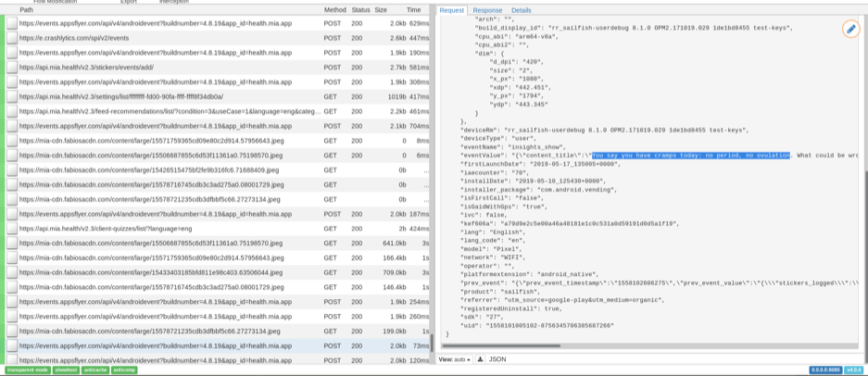
Task: Click icon box of stickers/events/add flow
Action: point(12,68)
